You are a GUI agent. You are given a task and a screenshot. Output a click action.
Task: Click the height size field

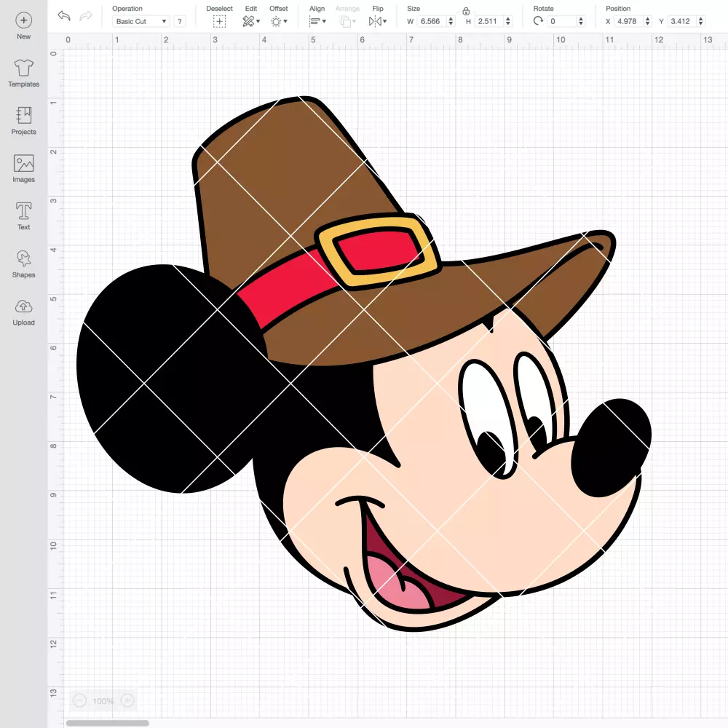coord(488,21)
